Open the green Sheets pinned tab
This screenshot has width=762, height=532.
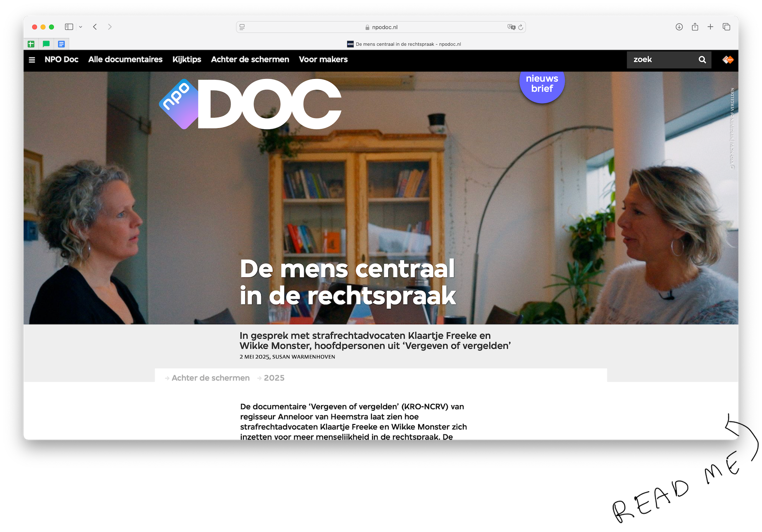(x=31, y=44)
